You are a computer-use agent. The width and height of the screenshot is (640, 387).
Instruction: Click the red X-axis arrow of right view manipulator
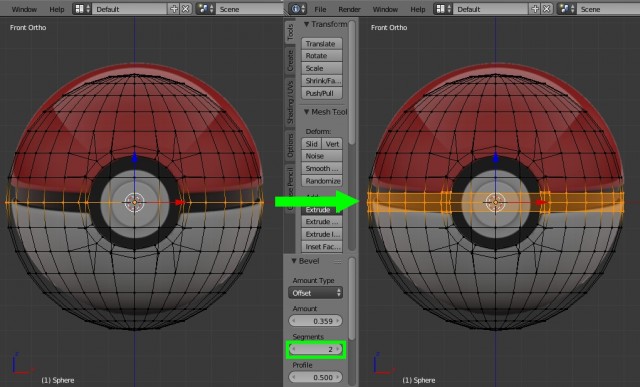click(x=541, y=202)
